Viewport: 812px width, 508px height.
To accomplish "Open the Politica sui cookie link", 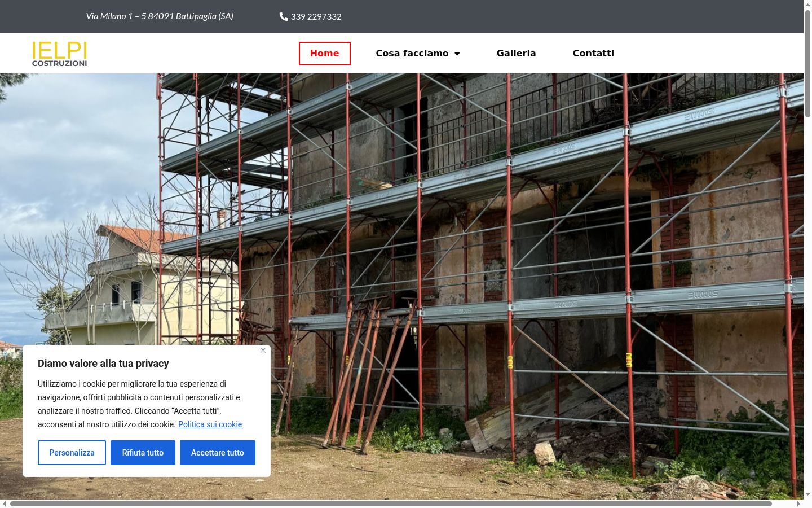I will point(210,424).
